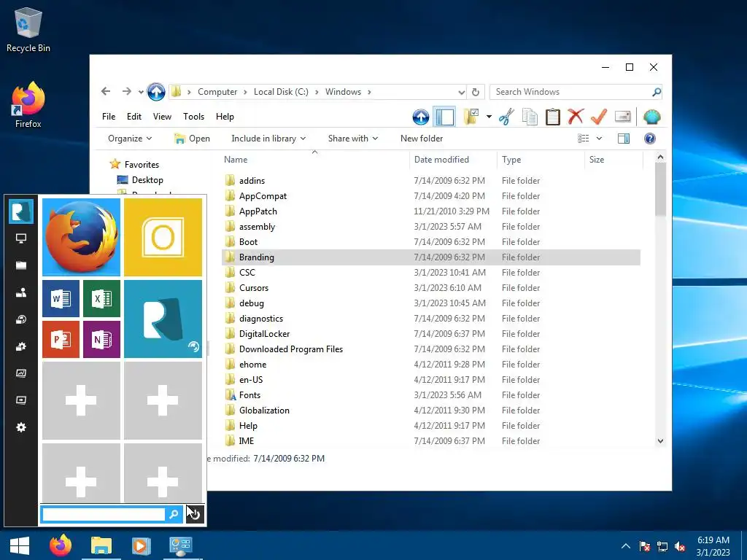
Task: Click the envelope E-mail icon in toolbar
Action: [623, 117]
